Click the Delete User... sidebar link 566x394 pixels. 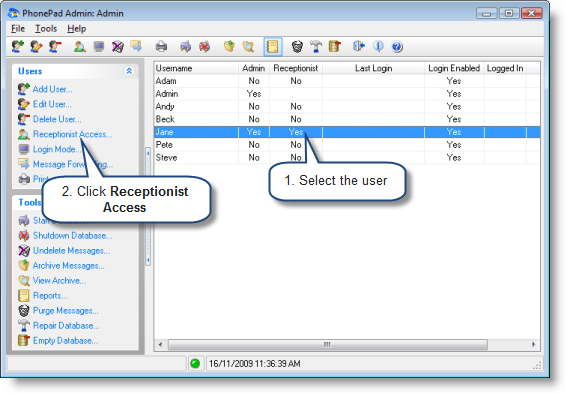[x=57, y=119]
